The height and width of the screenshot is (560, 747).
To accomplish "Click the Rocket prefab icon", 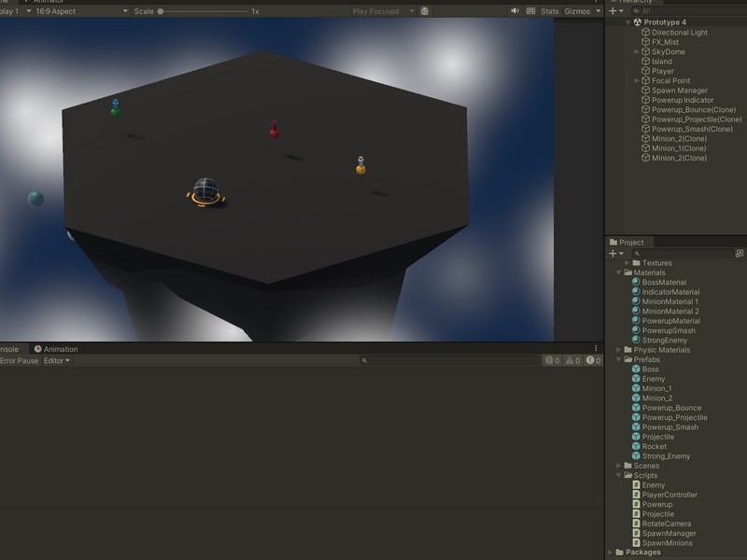I will click(x=636, y=446).
